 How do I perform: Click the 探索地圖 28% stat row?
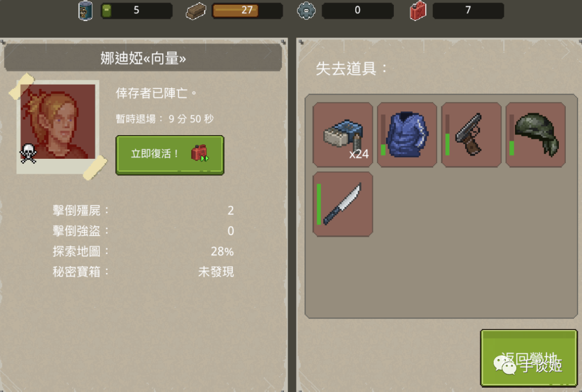coord(143,251)
